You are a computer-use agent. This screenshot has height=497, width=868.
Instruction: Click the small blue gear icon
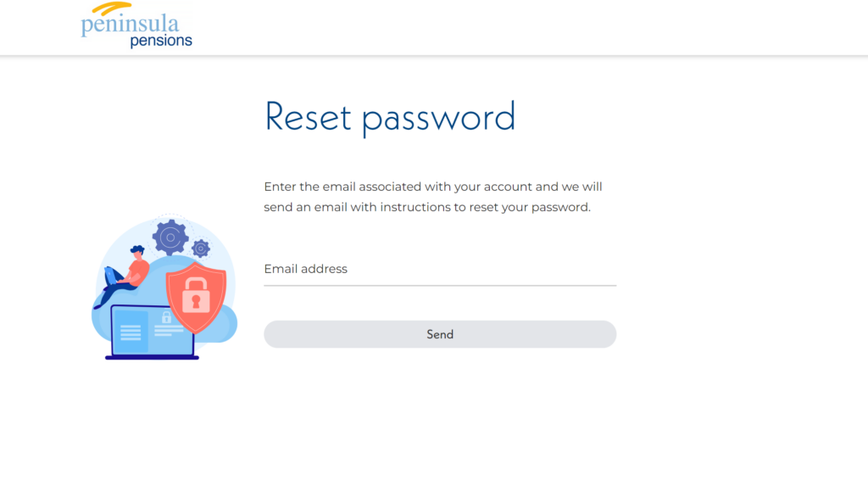click(201, 248)
